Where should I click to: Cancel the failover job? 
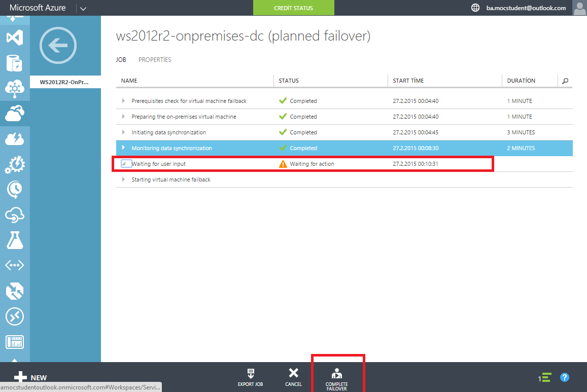(293, 377)
